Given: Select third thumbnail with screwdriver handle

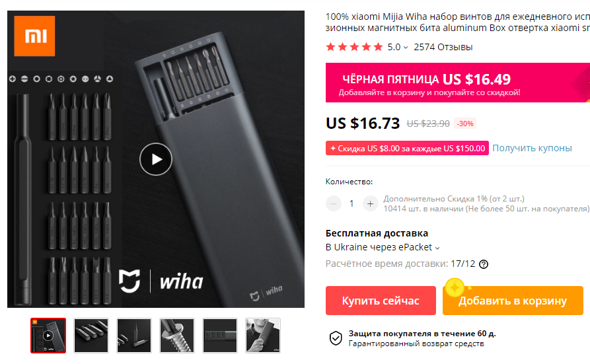Looking at the screenshot, I should pos(134,336).
